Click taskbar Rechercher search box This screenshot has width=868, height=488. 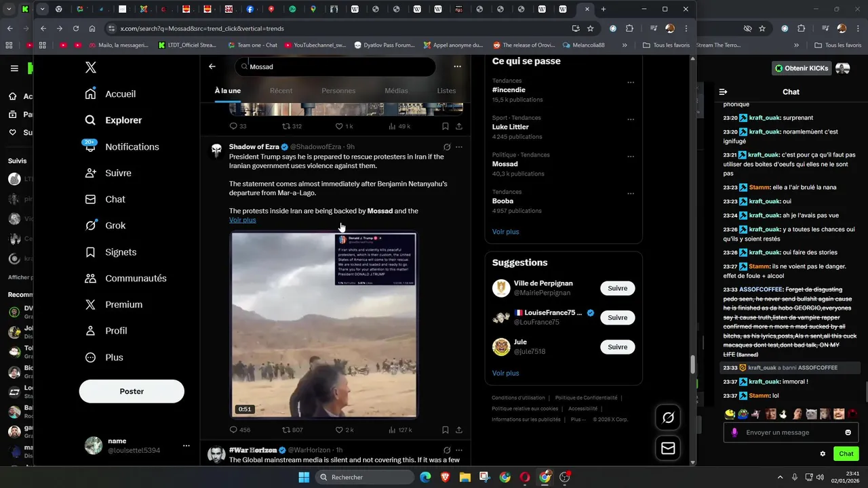pyautogui.click(x=364, y=477)
